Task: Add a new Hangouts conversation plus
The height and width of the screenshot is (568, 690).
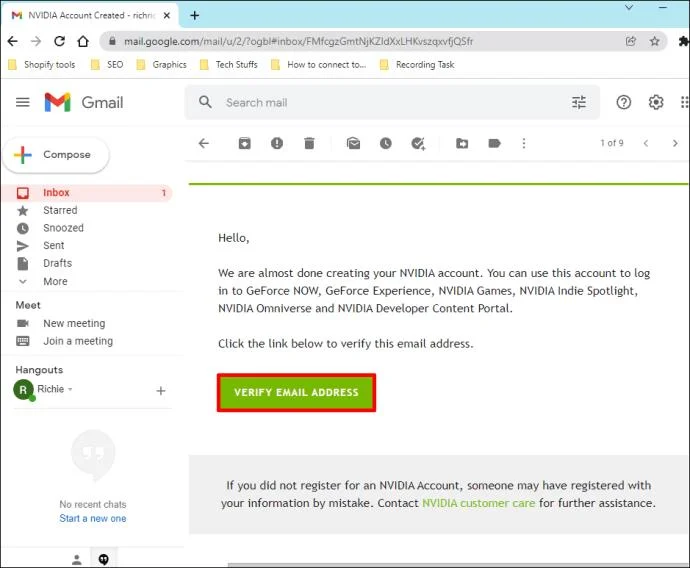Action: [161, 390]
